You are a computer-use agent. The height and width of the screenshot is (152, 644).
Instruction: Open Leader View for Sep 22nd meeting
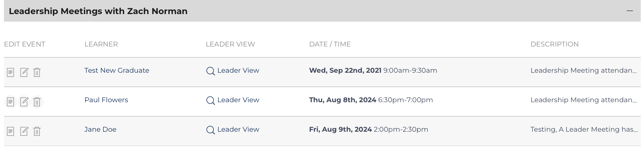[x=233, y=70]
